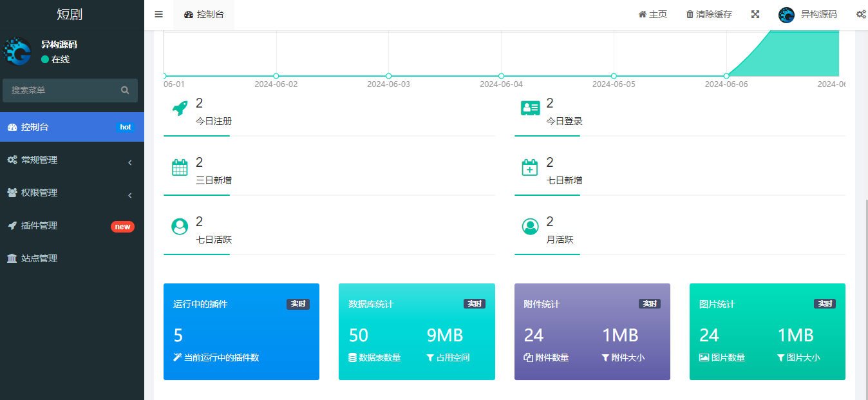Expand the 权限管理 sidebar menu
The width and height of the screenshot is (868, 400).
coord(71,193)
